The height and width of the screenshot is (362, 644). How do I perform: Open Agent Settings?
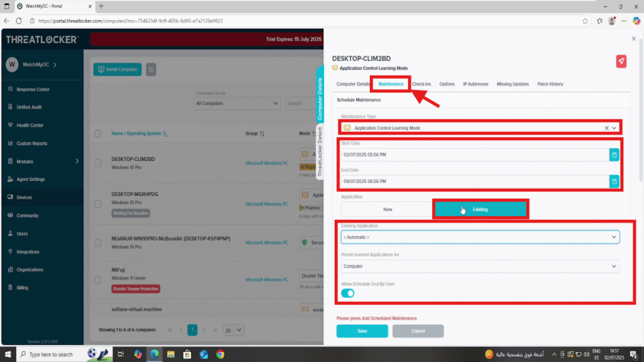[x=30, y=179]
